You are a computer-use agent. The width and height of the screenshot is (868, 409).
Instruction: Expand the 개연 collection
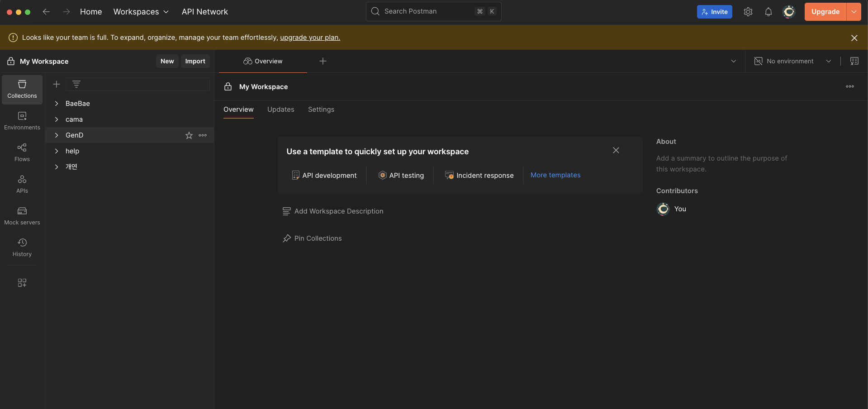coord(57,167)
